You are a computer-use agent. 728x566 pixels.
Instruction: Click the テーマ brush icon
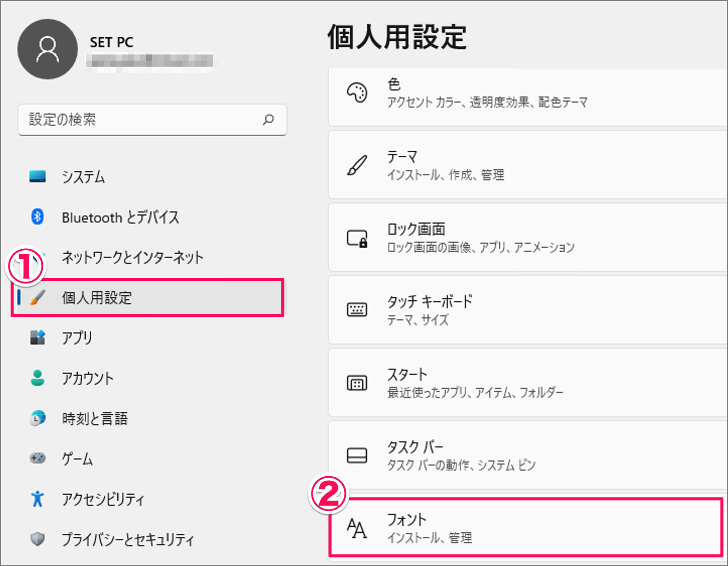tap(357, 165)
